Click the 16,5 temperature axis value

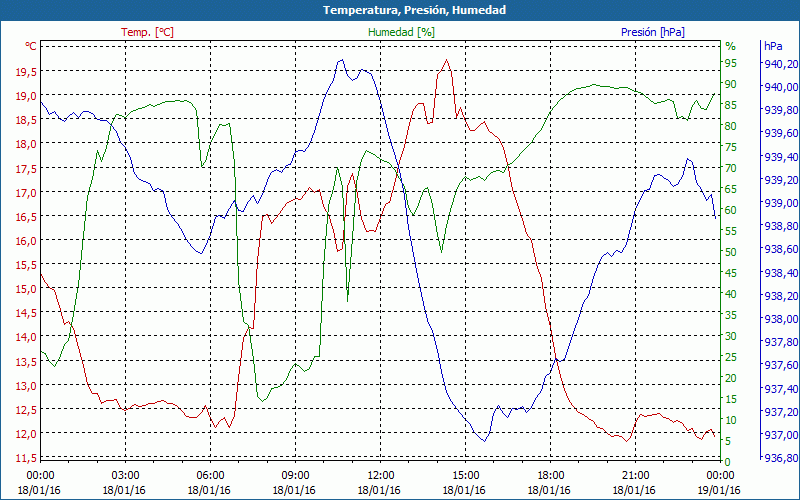[26, 217]
